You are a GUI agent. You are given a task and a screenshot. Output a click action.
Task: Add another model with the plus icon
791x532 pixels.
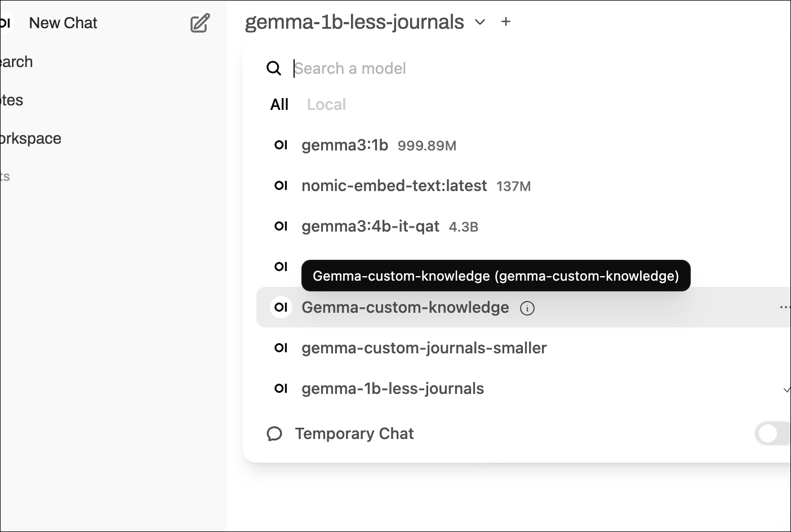[506, 21]
